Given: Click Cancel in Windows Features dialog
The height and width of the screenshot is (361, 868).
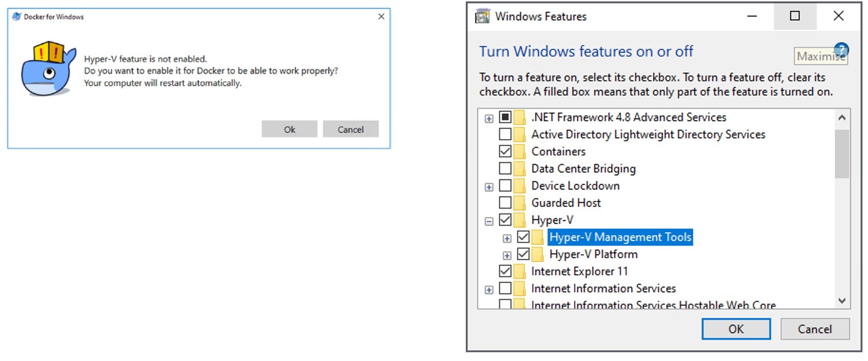Looking at the screenshot, I should [815, 329].
